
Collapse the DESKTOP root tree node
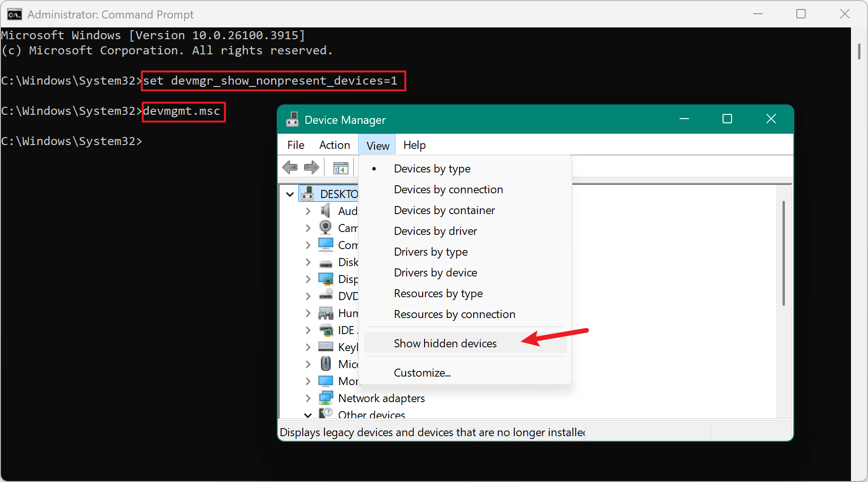pyautogui.click(x=290, y=194)
